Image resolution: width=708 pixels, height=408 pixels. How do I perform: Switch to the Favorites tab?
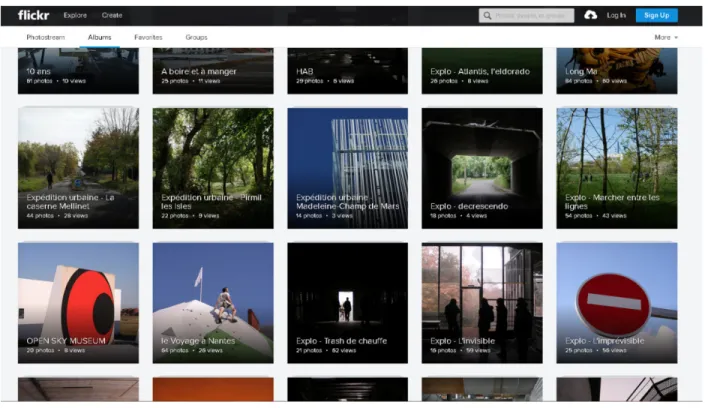coord(148,37)
